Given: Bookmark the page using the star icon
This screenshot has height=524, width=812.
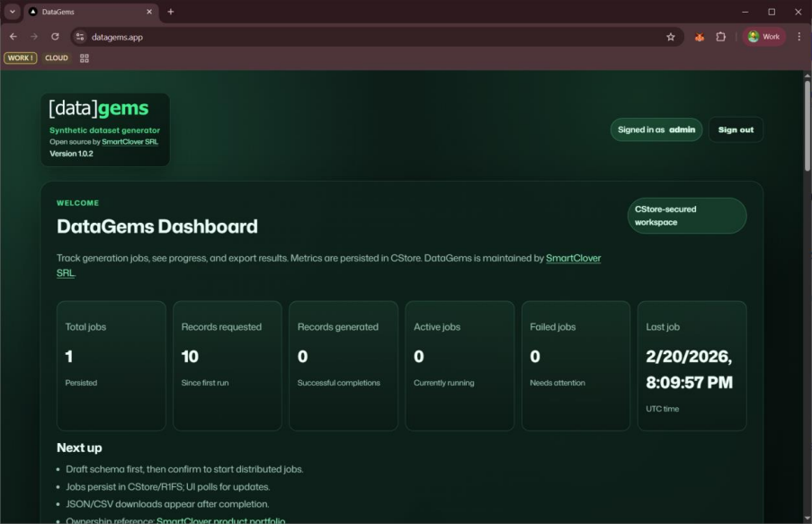Looking at the screenshot, I should [670, 37].
